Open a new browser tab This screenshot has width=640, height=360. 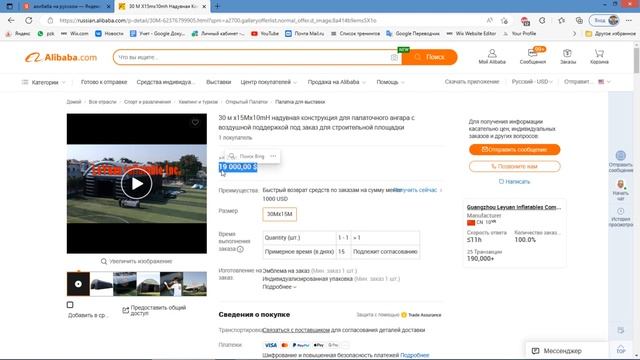point(217,6)
